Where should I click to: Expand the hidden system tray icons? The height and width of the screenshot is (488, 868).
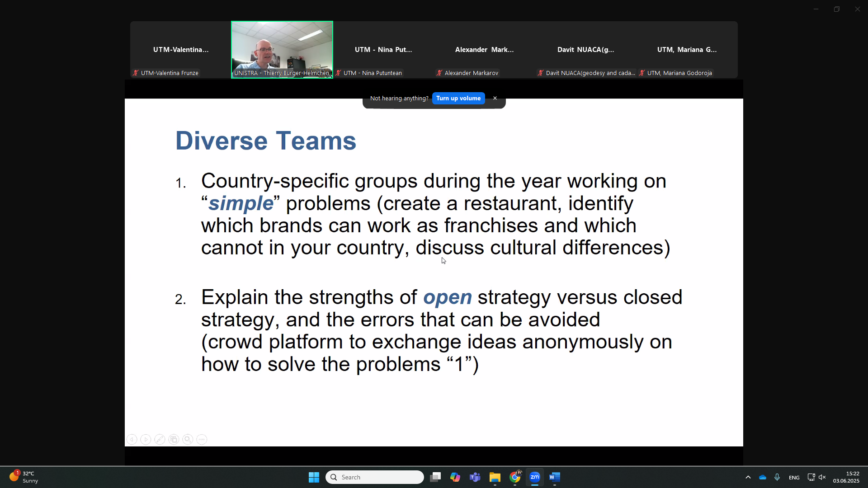pyautogui.click(x=748, y=477)
